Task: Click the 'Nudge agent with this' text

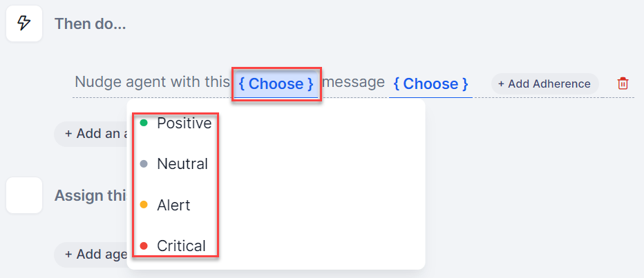Action: tap(151, 83)
